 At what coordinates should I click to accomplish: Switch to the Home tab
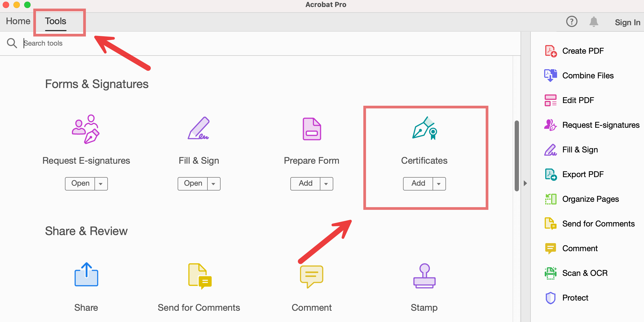[18, 21]
